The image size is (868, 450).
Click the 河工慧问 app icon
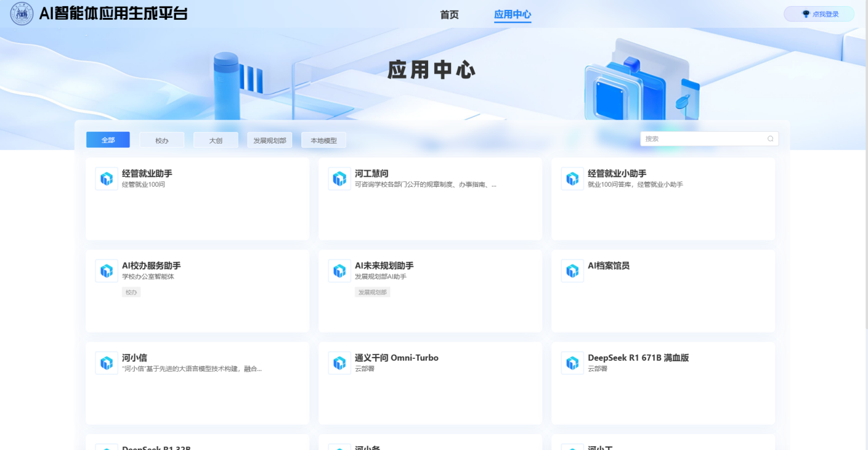tap(339, 179)
